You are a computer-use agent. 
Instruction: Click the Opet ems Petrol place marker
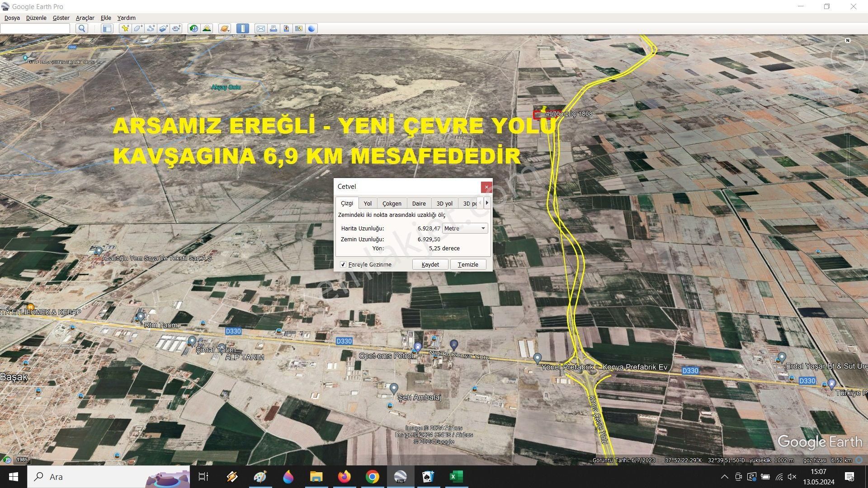pos(418,347)
